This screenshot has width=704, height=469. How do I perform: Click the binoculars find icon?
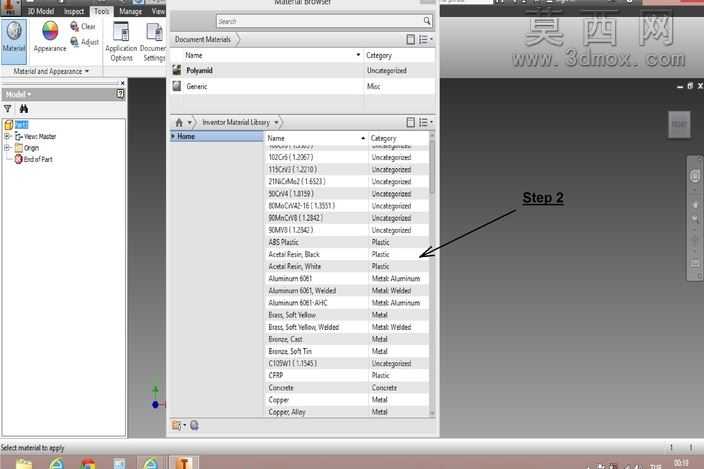point(23,109)
